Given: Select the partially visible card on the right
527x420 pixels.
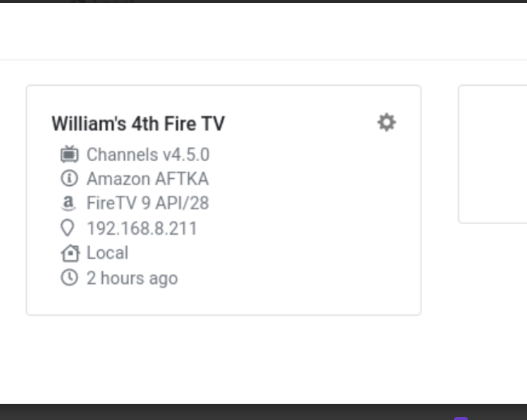Looking at the screenshot, I should (493, 154).
